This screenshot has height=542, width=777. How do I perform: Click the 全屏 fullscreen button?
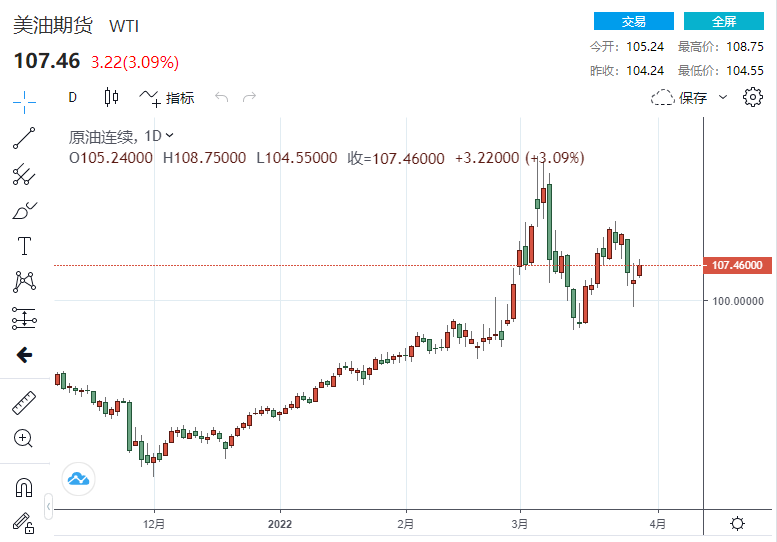point(724,21)
